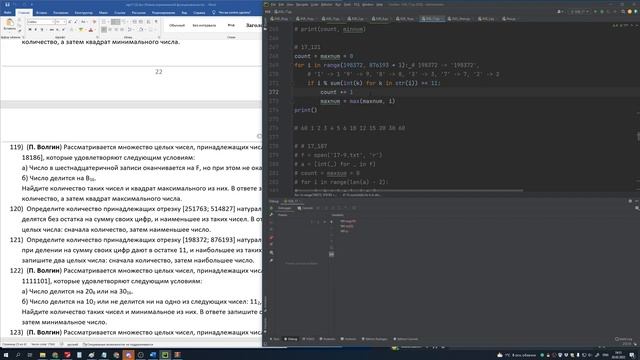Click the Windows Start button

click(x=6, y=355)
